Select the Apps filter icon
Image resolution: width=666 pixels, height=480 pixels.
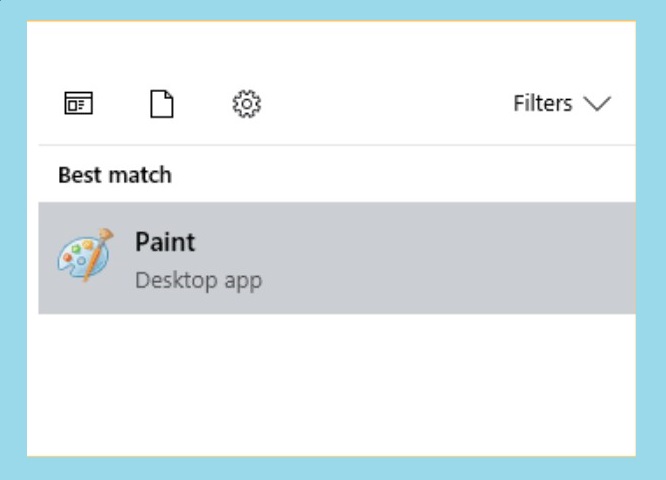coord(79,103)
